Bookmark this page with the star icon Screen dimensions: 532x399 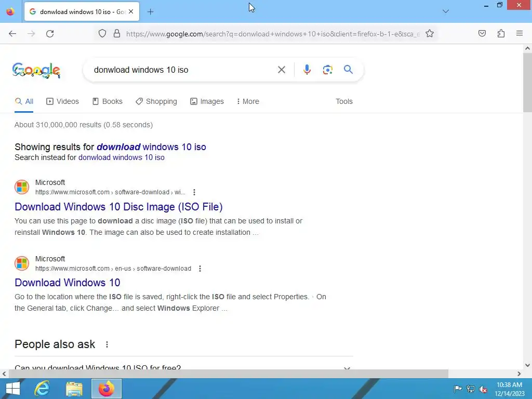430,34
